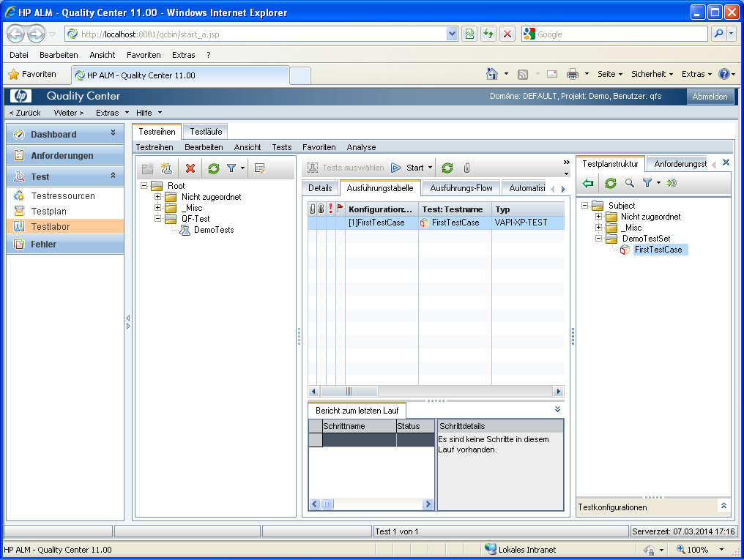Expand the Nicht zugeordnet folder in test sets
The image size is (744, 560).
157,197
